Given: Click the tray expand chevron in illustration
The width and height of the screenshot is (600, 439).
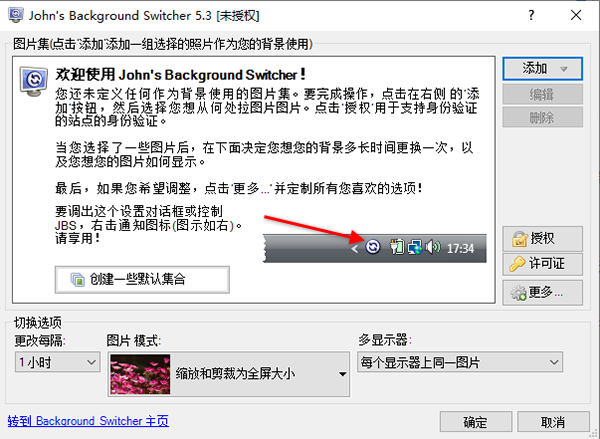Looking at the screenshot, I should [x=355, y=249].
